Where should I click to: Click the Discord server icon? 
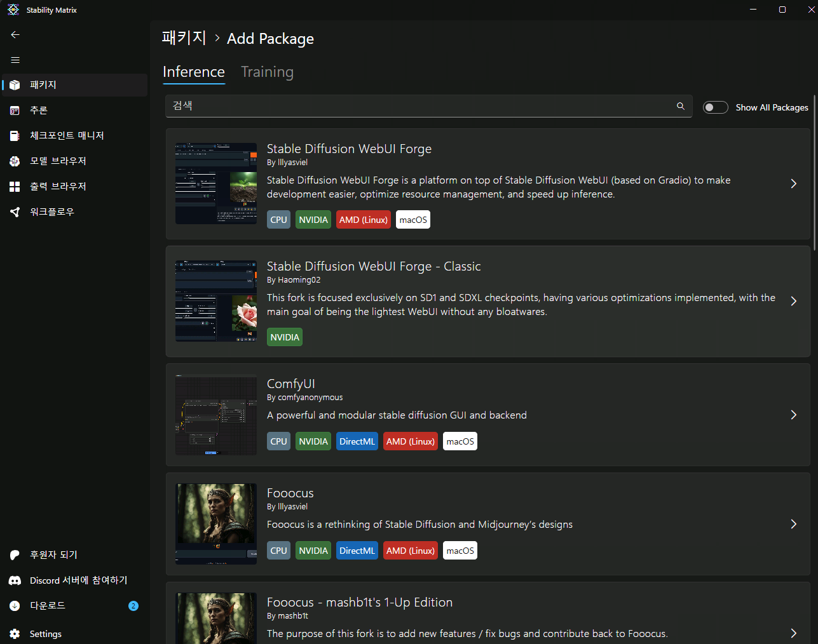click(x=15, y=580)
